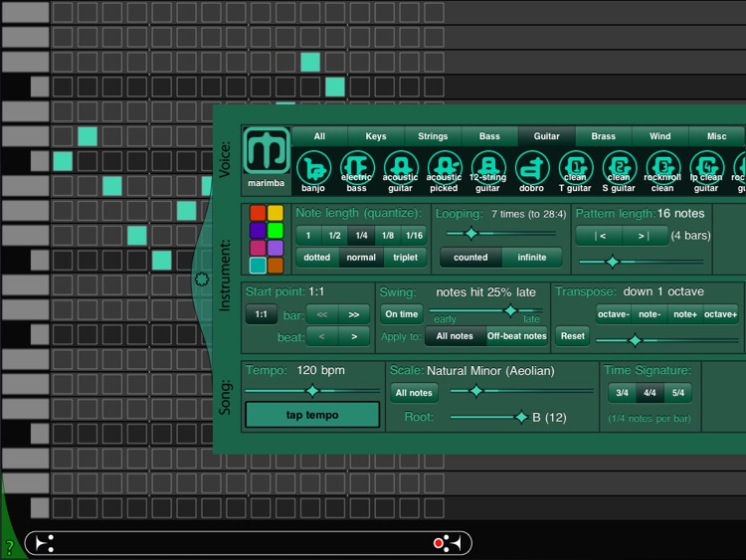Transpose down with octave- button
This screenshot has width=746, height=560.
[x=614, y=314]
